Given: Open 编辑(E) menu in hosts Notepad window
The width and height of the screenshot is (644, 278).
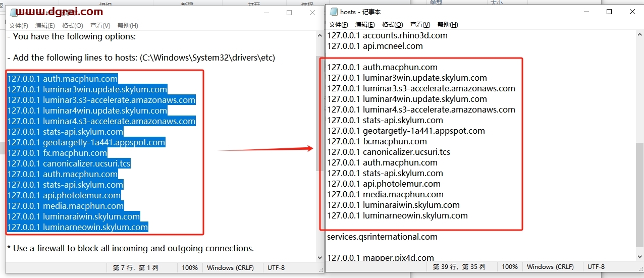Looking at the screenshot, I should click(x=365, y=25).
